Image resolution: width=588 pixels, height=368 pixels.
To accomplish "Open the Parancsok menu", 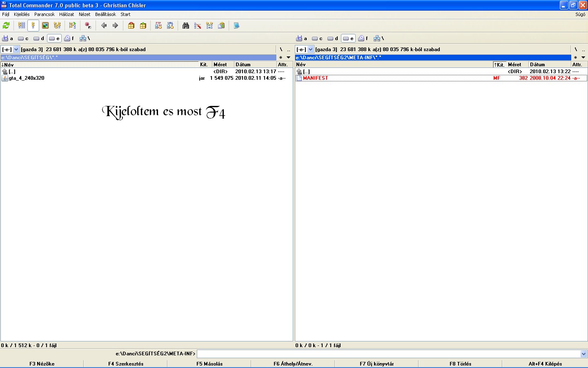I will [x=44, y=14].
